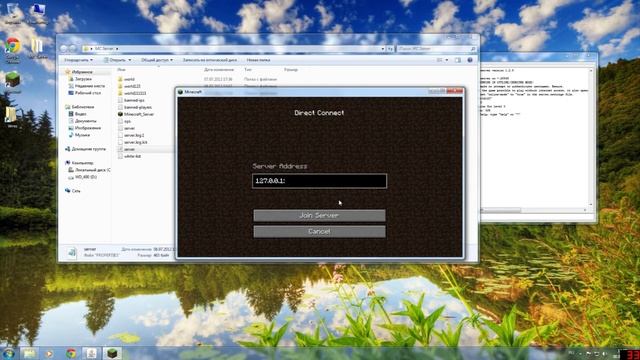Select the Minecraft_Server file
The image size is (640, 360).
[139, 114]
